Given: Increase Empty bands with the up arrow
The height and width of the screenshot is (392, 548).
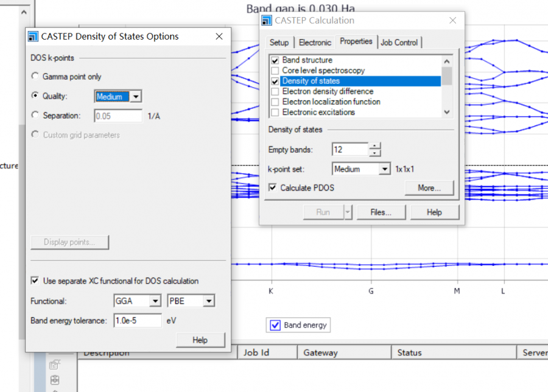Looking at the screenshot, I should coord(375,145).
